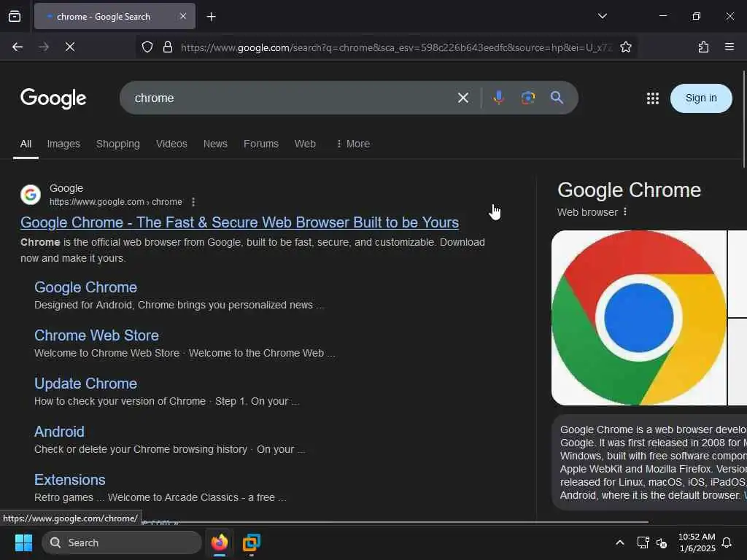Go back to previous page
Screen dimensions: 747x560
tap(18, 47)
